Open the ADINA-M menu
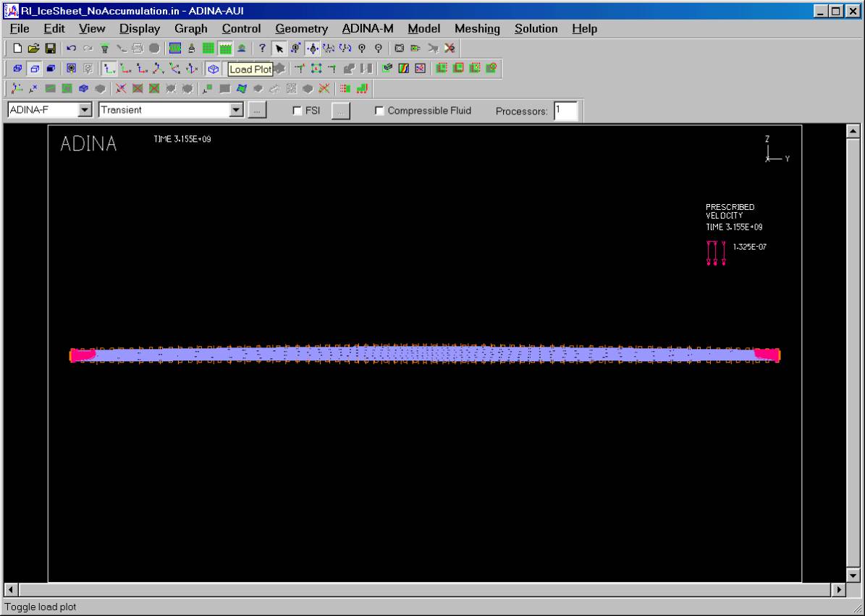 pyautogui.click(x=368, y=29)
